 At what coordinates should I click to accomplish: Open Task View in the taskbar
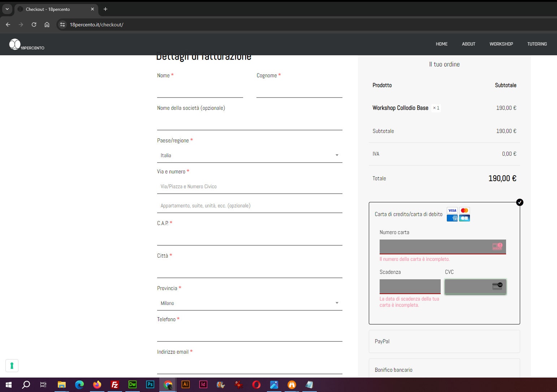pyautogui.click(x=43, y=385)
